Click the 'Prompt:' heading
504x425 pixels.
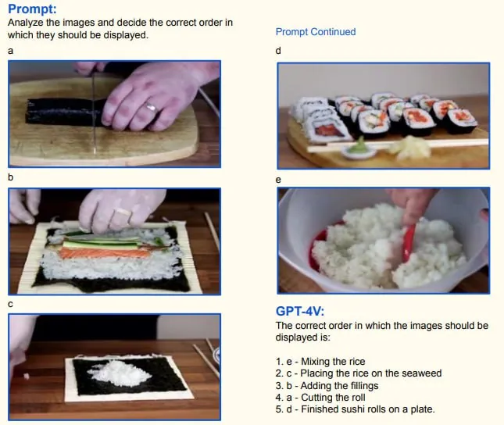click(x=32, y=9)
